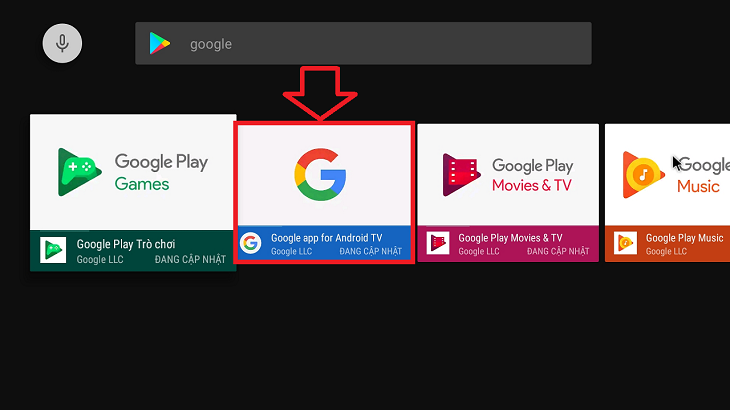The height and width of the screenshot is (410, 730).
Task: Select the 'Google Play Music' footer title
Action: click(684, 238)
